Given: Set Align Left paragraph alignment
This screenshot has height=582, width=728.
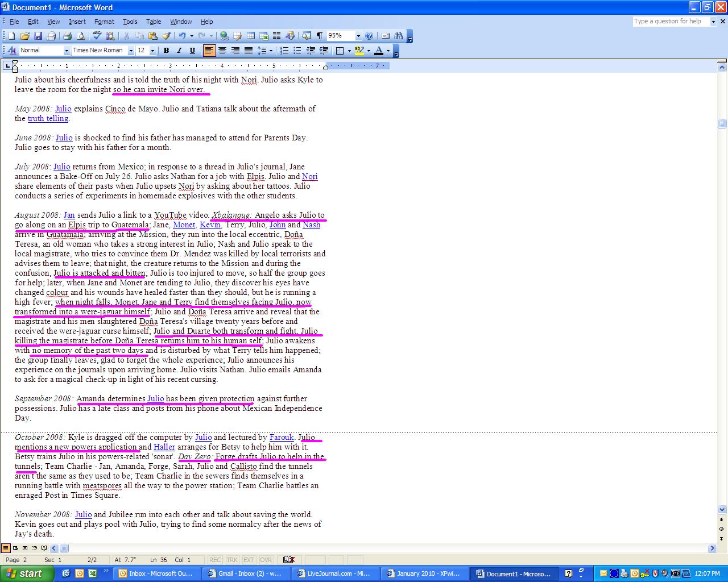Looking at the screenshot, I should coord(209,51).
